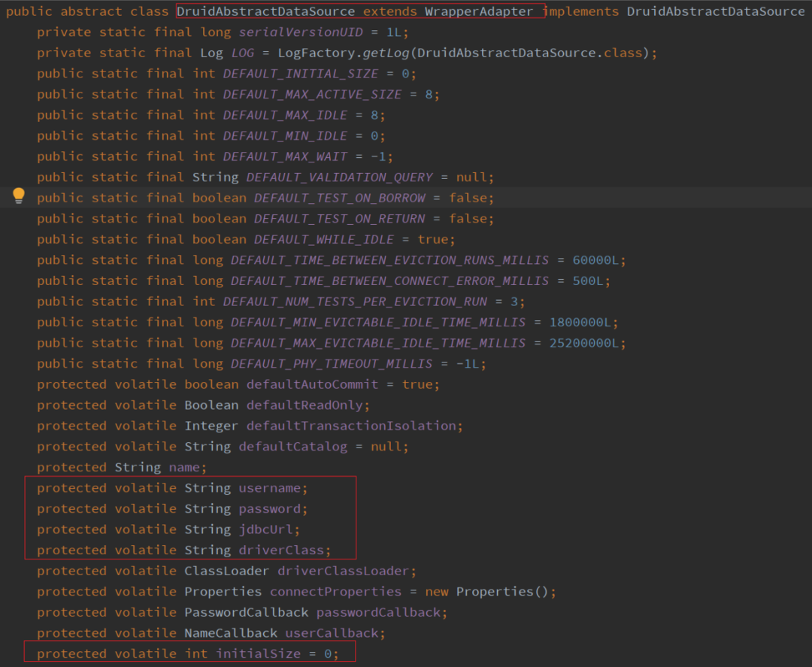Click the value 60000L
This screenshot has height=667, width=812.
(x=595, y=260)
